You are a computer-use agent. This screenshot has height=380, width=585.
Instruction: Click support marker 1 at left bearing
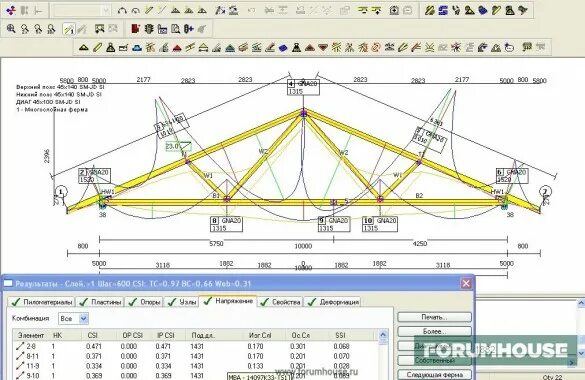(x=61, y=192)
